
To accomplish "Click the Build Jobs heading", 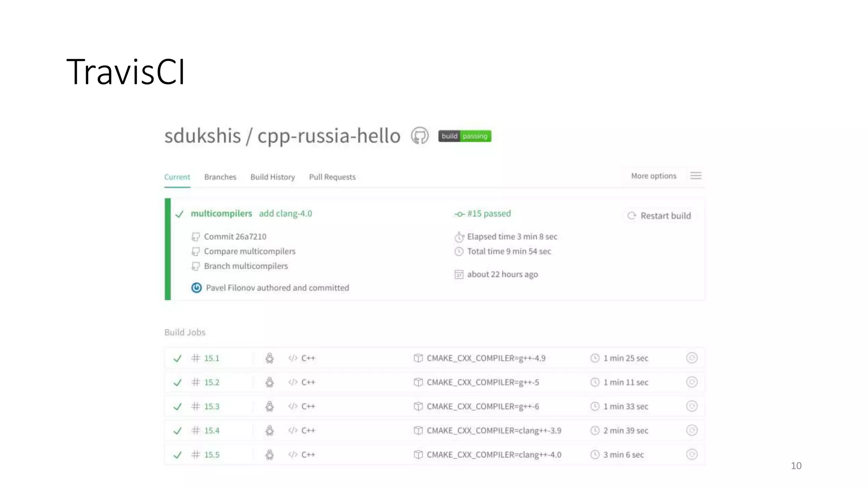I will coord(185,333).
